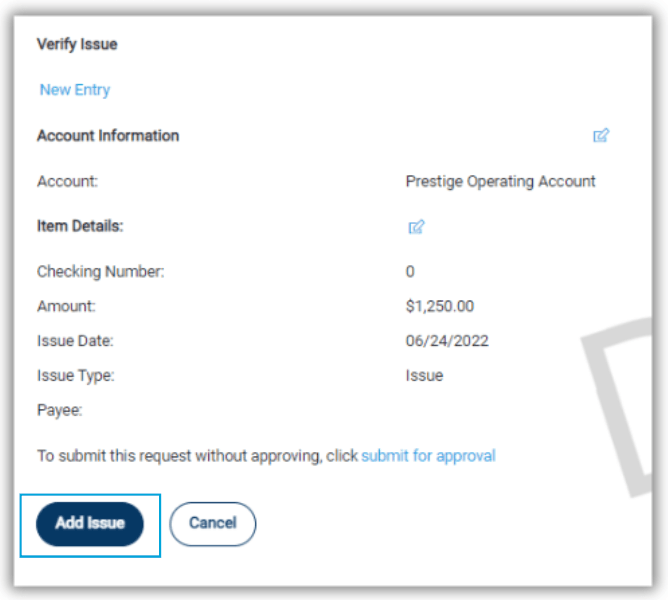Click the Add Issue button

coord(90,524)
